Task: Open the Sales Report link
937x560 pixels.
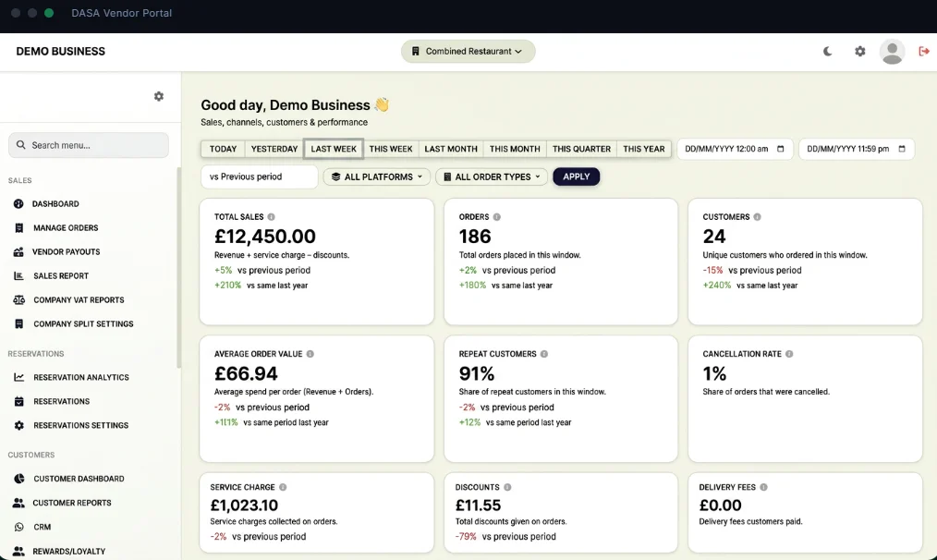Action: [x=61, y=275]
